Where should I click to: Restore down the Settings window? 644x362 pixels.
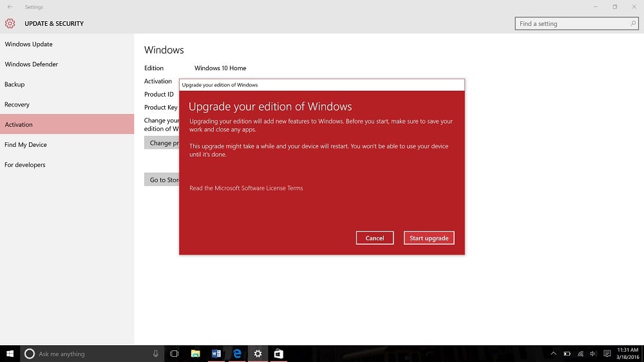615,6
